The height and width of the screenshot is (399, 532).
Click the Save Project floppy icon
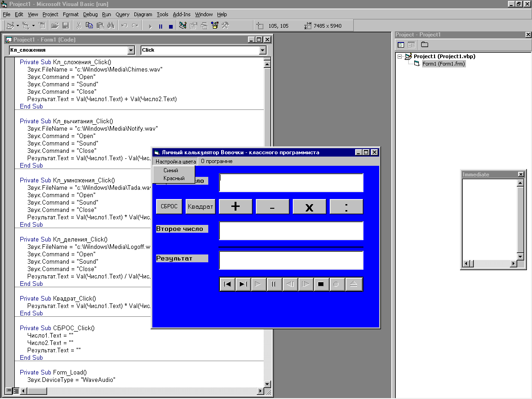pyautogui.click(x=66, y=26)
